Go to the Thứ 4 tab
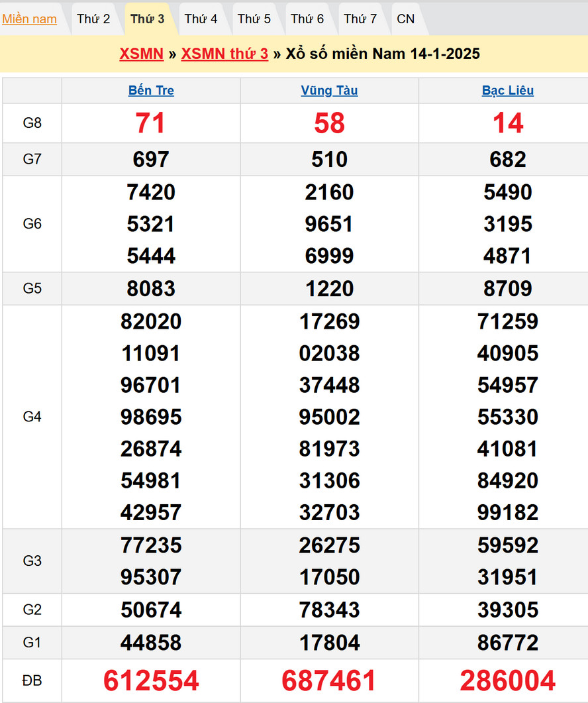 coord(201,19)
